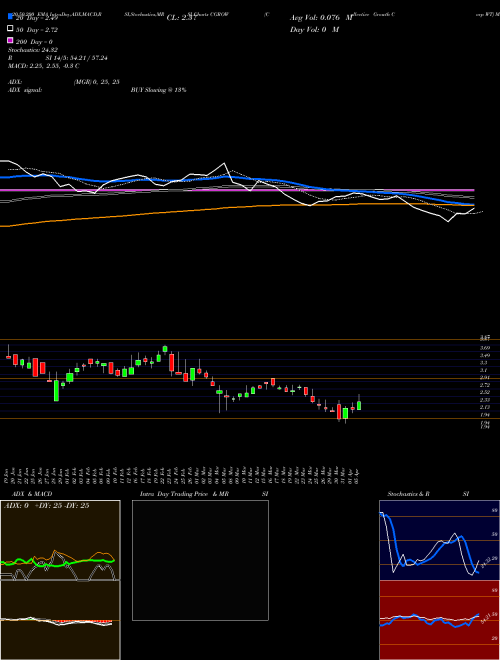500x660 pixels.
Task: Click the 'MACD: 2.25, 2.55, -0.3 C' readout
Action: click(x=44, y=66)
